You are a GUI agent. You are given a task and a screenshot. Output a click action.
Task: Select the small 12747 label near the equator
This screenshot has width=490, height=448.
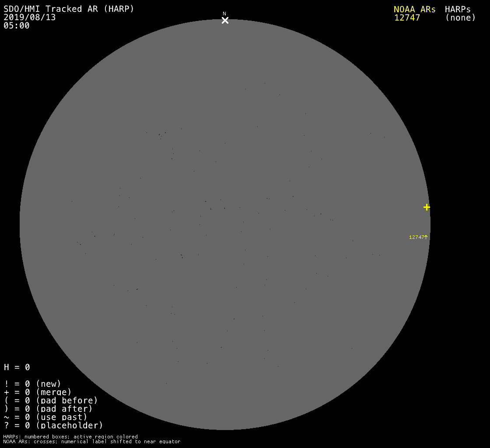[x=416, y=237]
